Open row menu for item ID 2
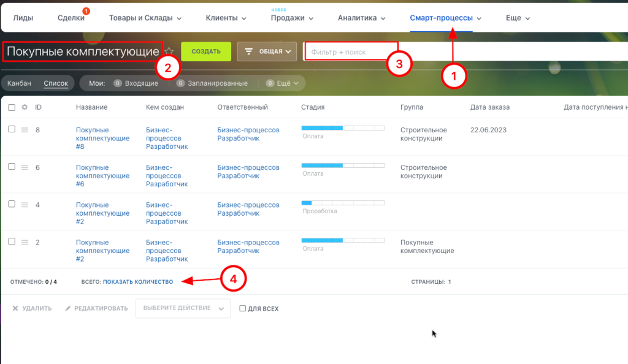The height and width of the screenshot is (364, 628). coord(25,242)
